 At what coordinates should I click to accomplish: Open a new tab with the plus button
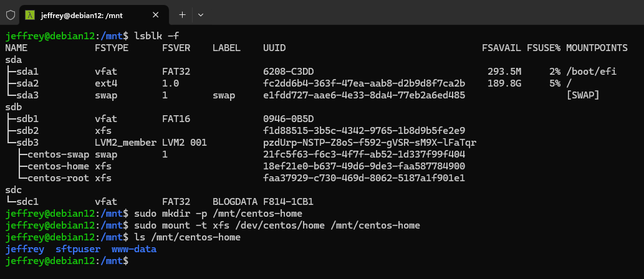pyautogui.click(x=183, y=14)
